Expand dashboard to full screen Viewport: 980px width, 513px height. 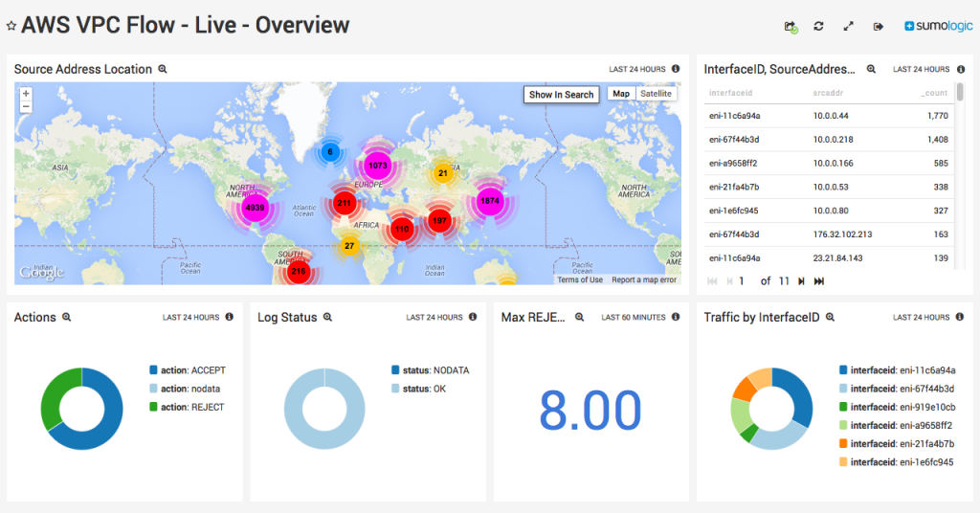(x=848, y=26)
